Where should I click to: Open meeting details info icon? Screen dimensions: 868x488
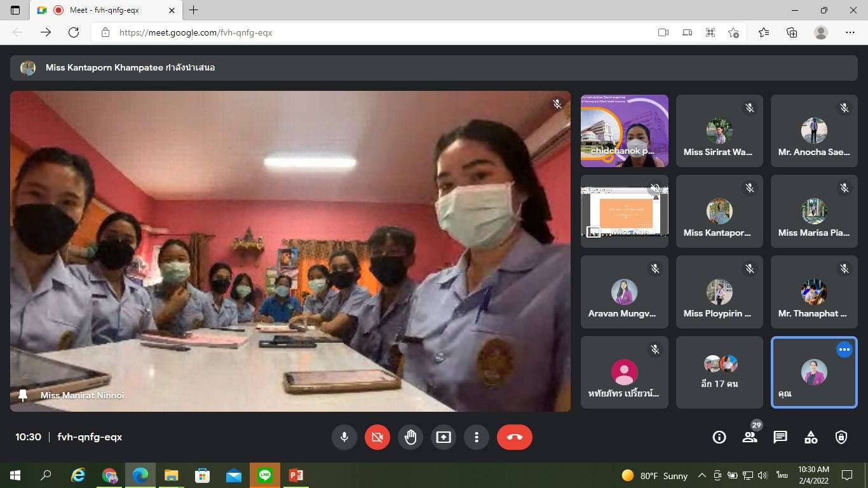[x=719, y=437]
